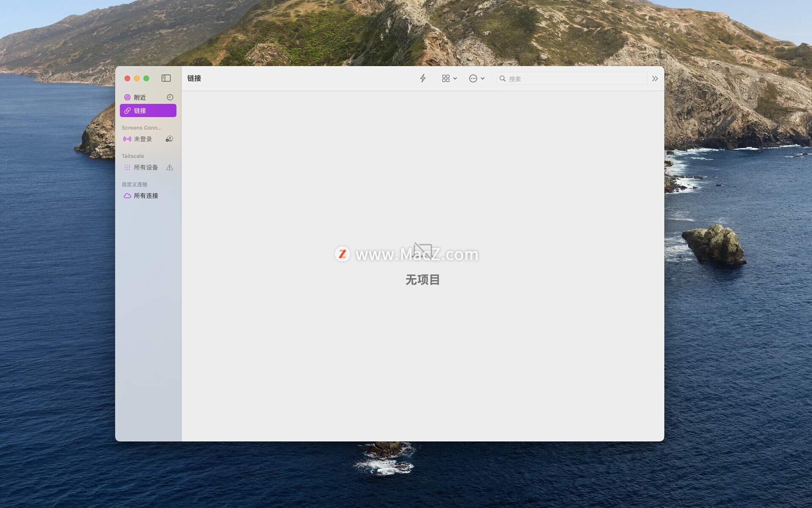This screenshot has width=812, height=508.
Task: Click the Screens Conn... section header
Action: coord(142,128)
